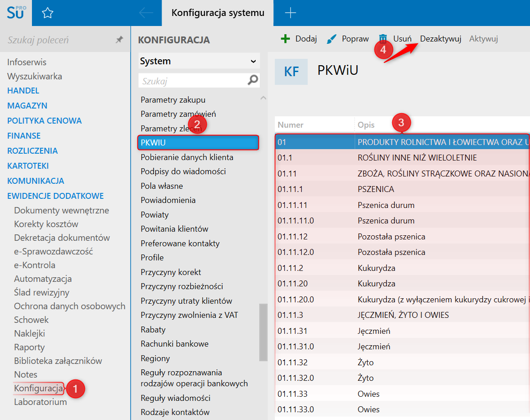The width and height of the screenshot is (530, 420).
Task: Click the KF badge next to PKWiU
Action: coord(291,72)
